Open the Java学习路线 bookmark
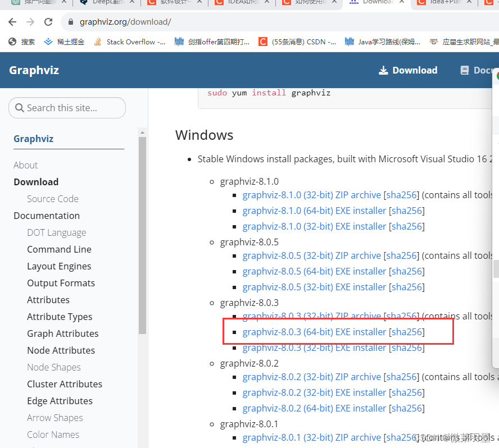The width and height of the screenshot is (499, 448). [383, 42]
